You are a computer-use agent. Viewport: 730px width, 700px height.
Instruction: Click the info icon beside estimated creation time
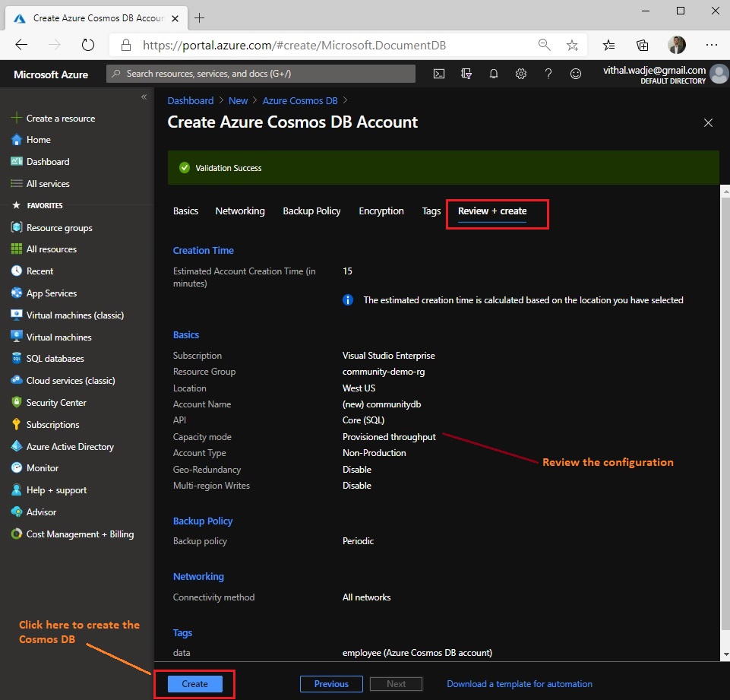348,300
